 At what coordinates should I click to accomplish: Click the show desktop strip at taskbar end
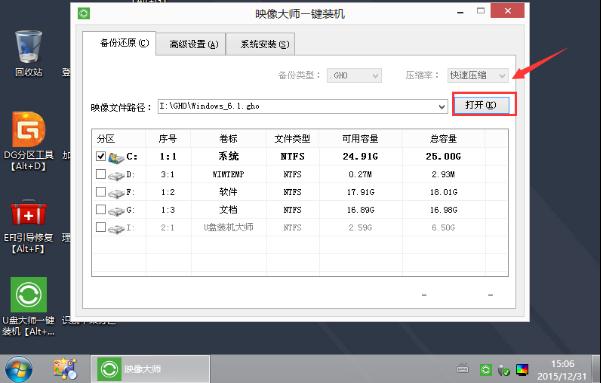tap(596, 369)
